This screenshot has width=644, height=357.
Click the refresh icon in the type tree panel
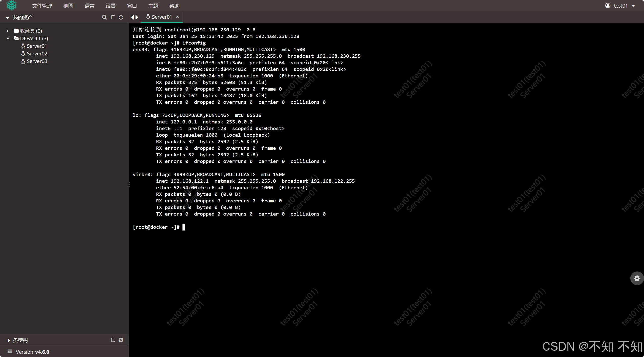click(121, 340)
